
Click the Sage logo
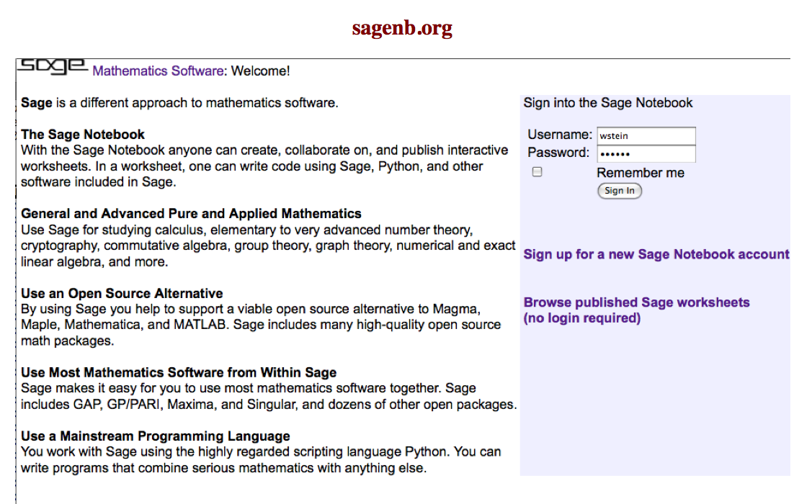point(53,67)
